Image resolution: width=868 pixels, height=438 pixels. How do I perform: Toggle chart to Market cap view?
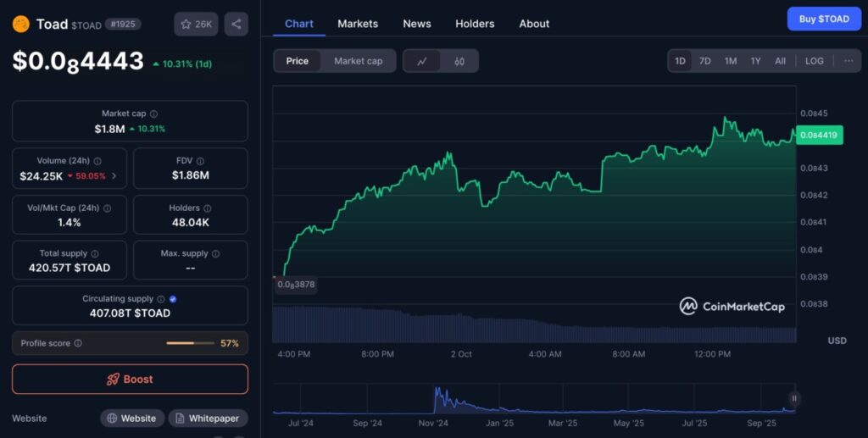pos(358,61)
